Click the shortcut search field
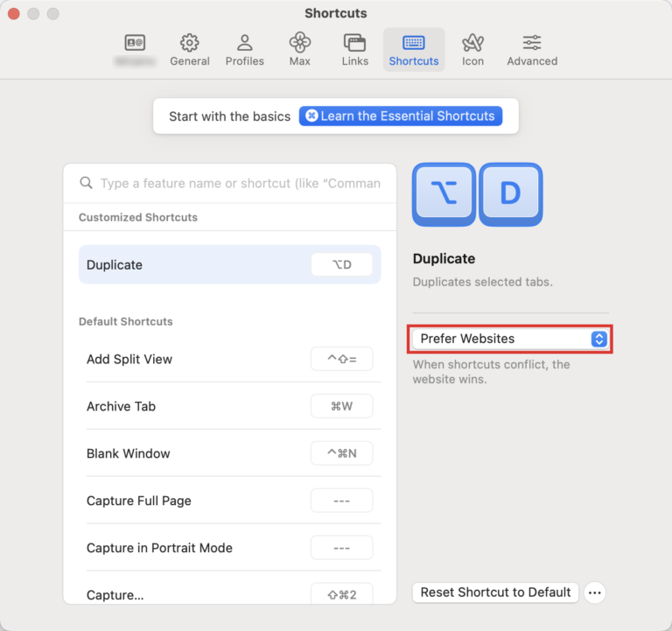This screenshot has height=631, width=672. (x=238, y=184)
